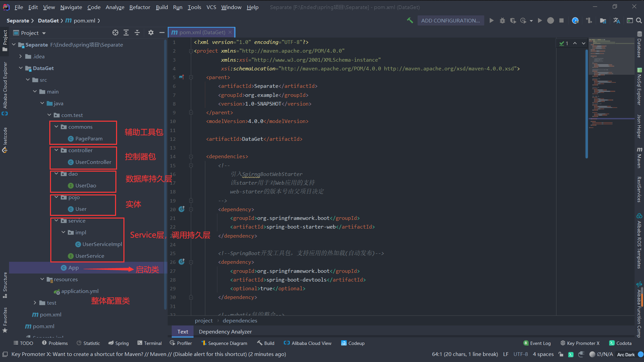The height and width of the screenshot is (362, 644).
Task: Hide Project panel with minus icon
Action: (162, 33)
